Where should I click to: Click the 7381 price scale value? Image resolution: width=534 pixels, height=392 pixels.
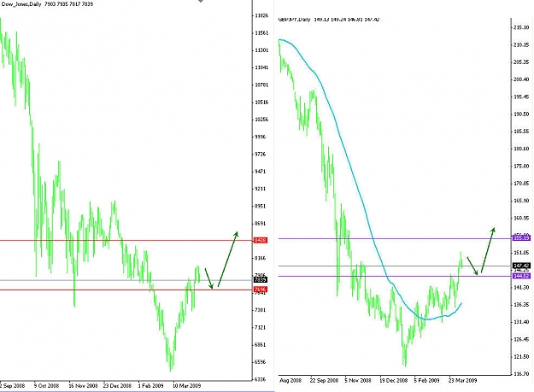(x=261, y=310)
